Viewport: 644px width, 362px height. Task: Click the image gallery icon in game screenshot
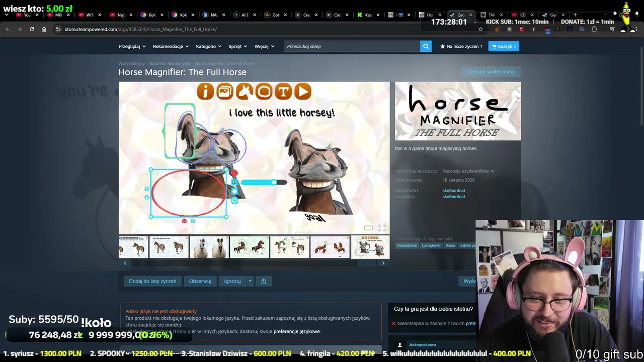coord(225,92)
